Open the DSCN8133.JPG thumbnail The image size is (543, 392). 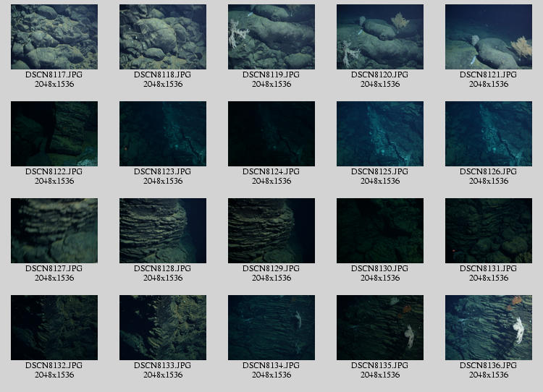pyautogui.click(x=163, y=328)
